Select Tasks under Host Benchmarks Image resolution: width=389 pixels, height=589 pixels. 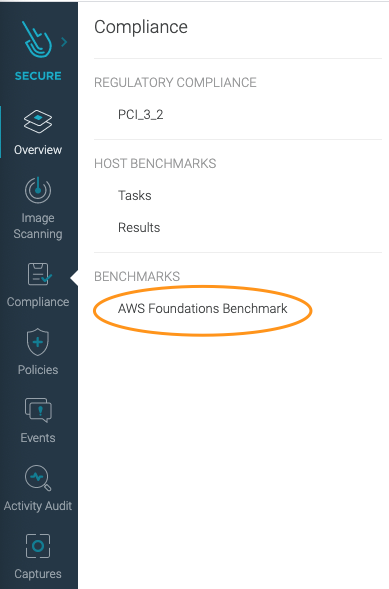coord(134,195)
